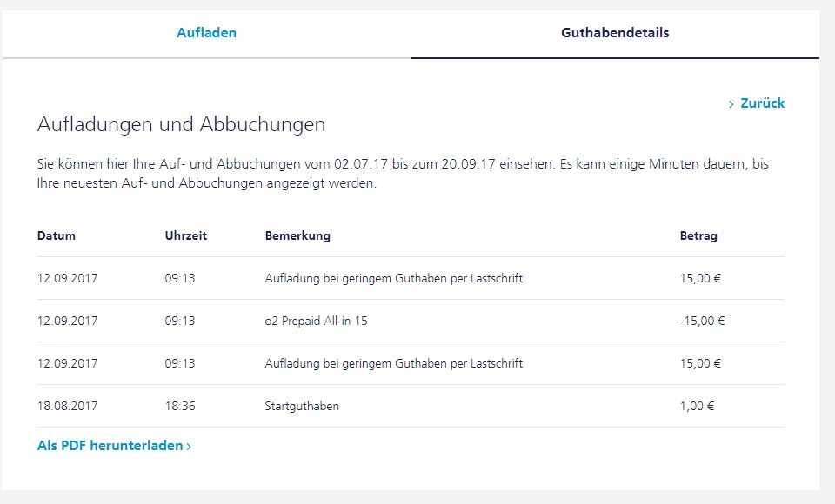
Task: Switch to the Aufladen tab
Action: point(206,33)
